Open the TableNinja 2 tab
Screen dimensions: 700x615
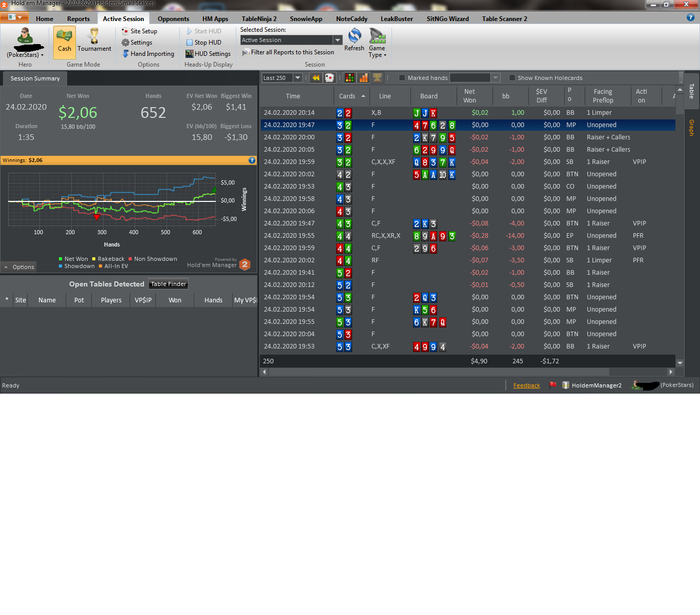point(259,19)
